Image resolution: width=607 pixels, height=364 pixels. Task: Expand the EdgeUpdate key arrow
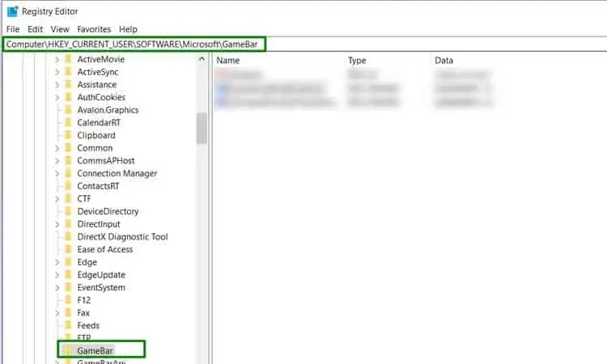pyautogui.click(x=57, y=275)
